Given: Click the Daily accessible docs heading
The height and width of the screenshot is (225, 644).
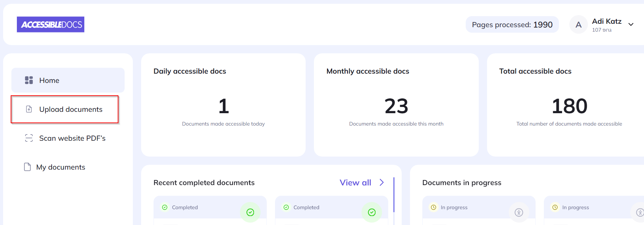Looking at the screenshot, I should coord(190,71).
